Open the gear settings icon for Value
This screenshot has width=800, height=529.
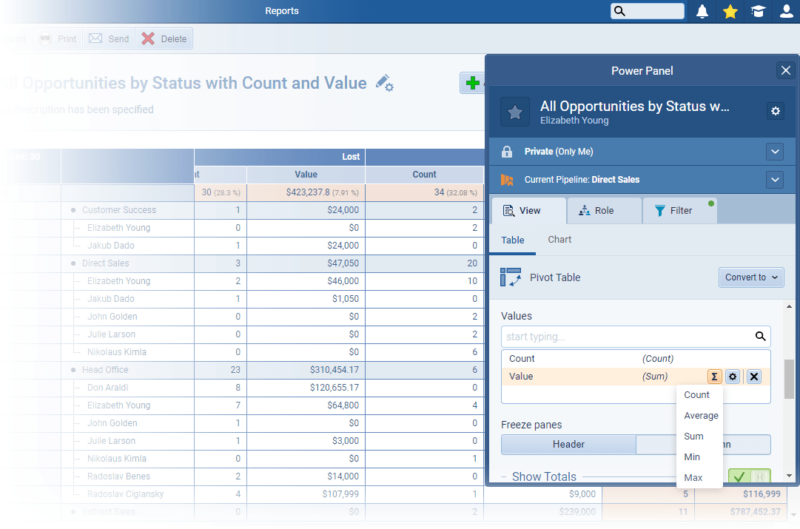point(733,376)
